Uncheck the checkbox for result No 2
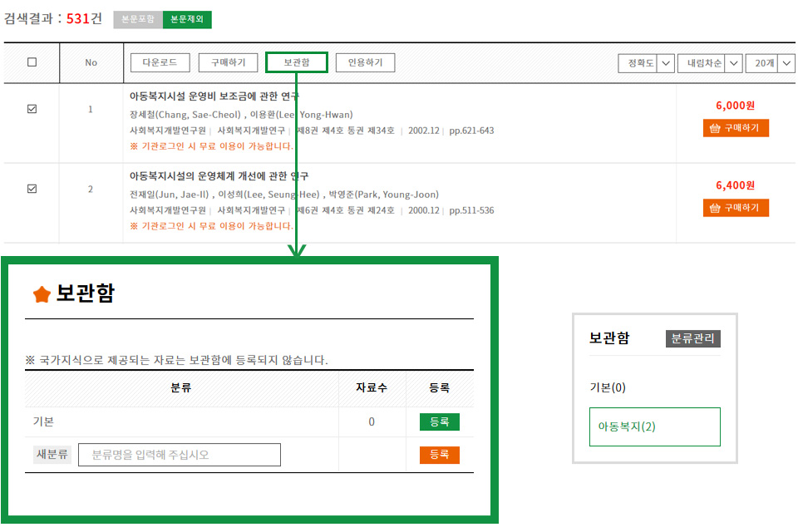Viewport: 798px width, 532px height. click(32, 189)
